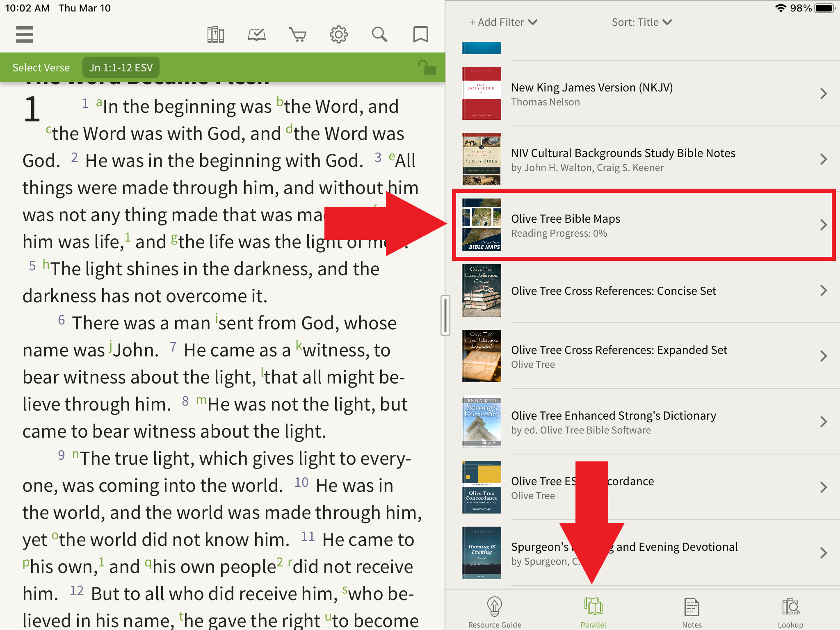Viewport: 840px width, 630px height.
Task: Tap the Enhanced Strong's Dictionary cover
Action: pyautogui.click(x=482, y=422)
